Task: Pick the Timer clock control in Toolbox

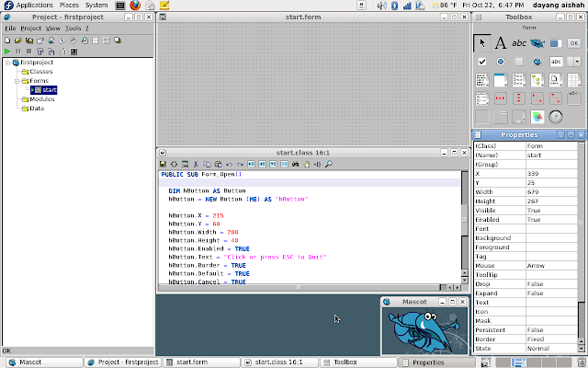Action: click(556, 117)
